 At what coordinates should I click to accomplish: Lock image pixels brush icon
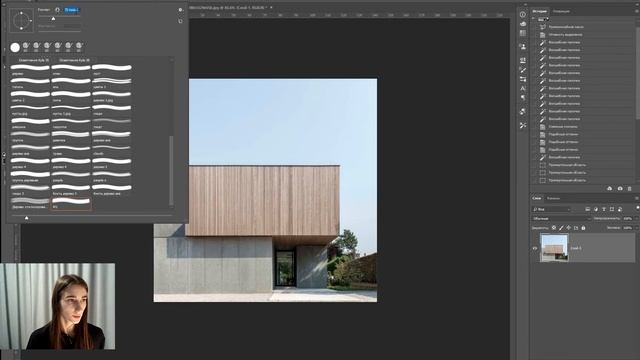tap(561, 228)
